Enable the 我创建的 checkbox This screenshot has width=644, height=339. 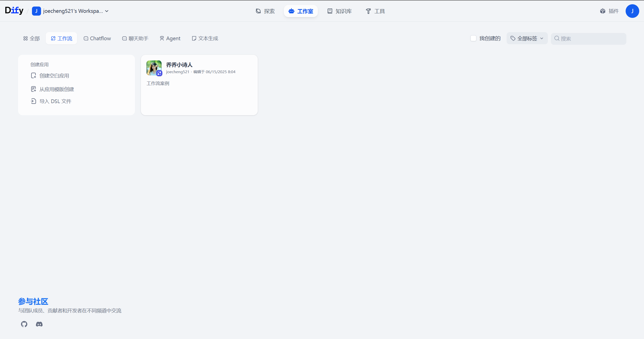pos(473,38)
